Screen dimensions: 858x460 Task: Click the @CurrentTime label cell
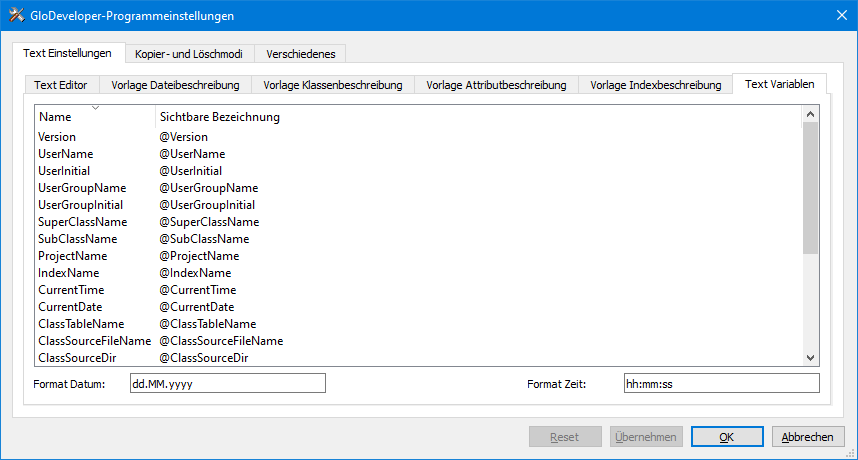198,289
